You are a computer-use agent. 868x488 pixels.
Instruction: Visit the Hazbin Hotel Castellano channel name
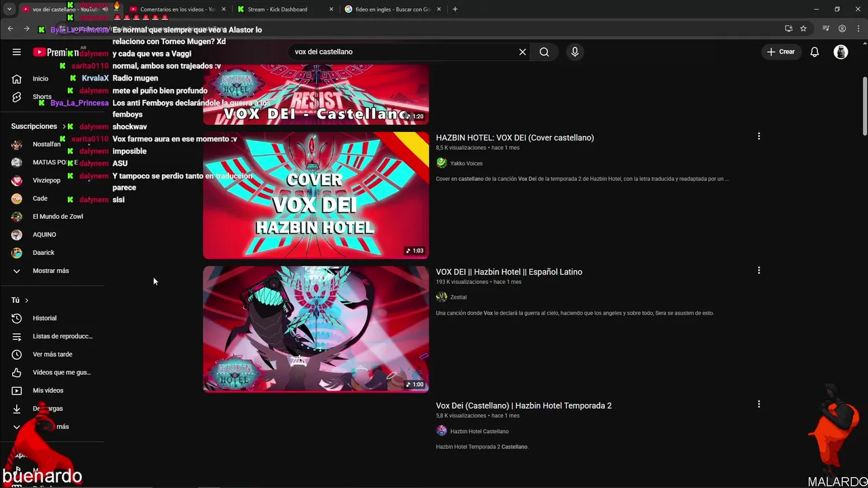[479, 431]
